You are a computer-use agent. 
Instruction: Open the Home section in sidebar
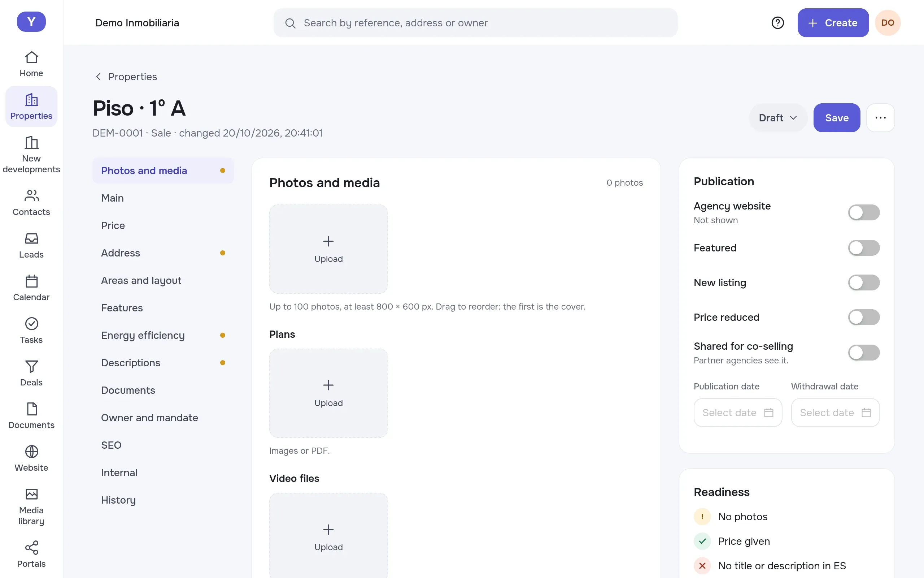(x=31, y=64)
